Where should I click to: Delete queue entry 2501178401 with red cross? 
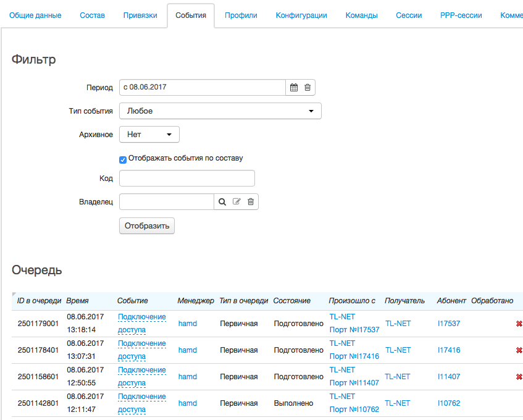click(x=519, y=350)
